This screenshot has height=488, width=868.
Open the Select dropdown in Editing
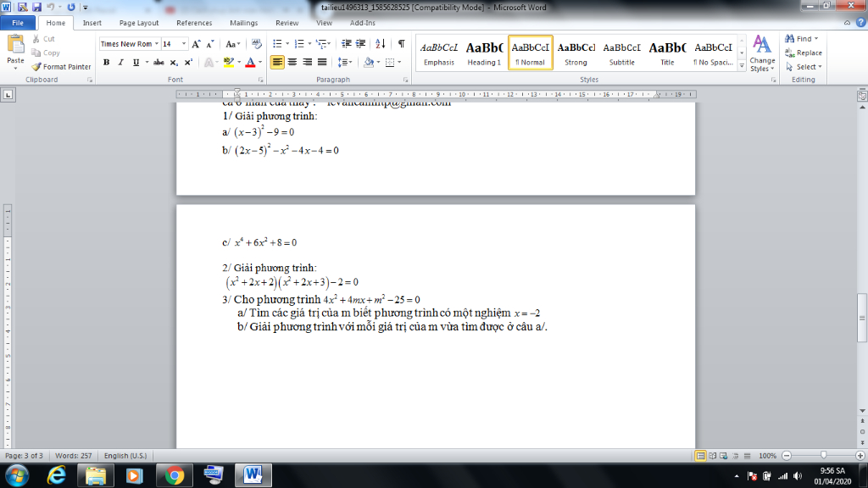point(804,66)
